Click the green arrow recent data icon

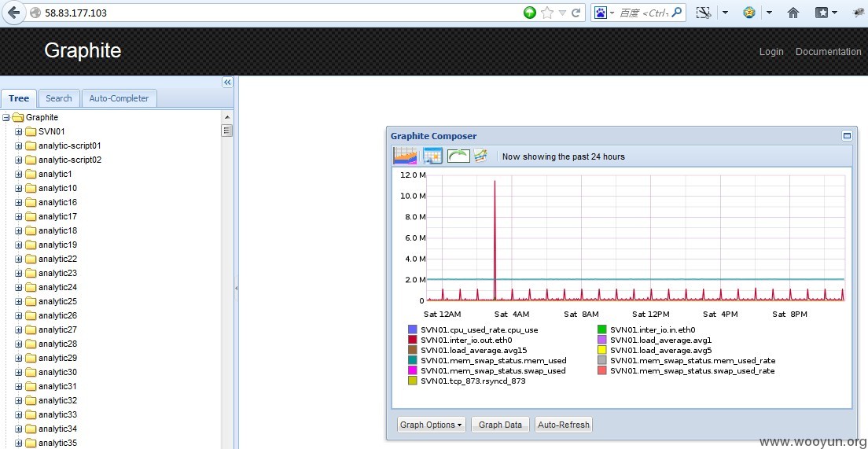[458, 156]
